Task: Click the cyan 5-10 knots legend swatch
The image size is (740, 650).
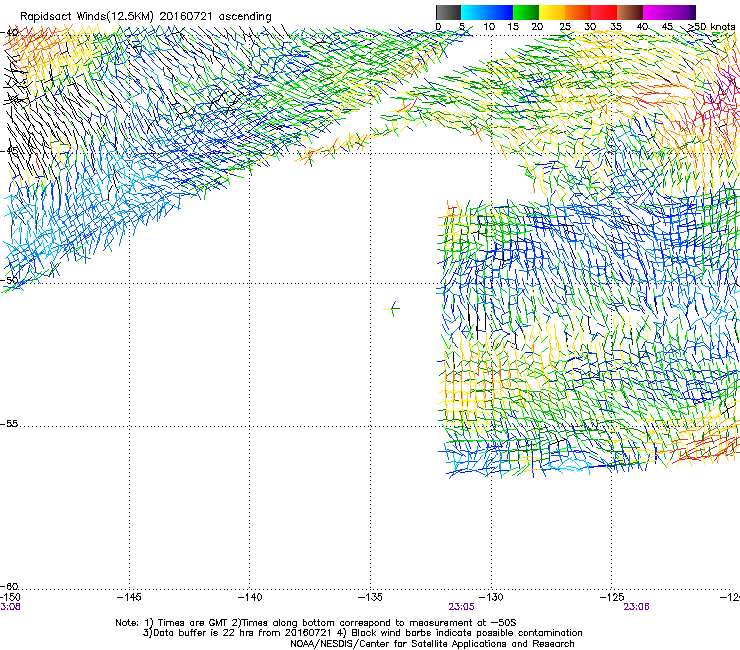Action: (x=474, y=12)
